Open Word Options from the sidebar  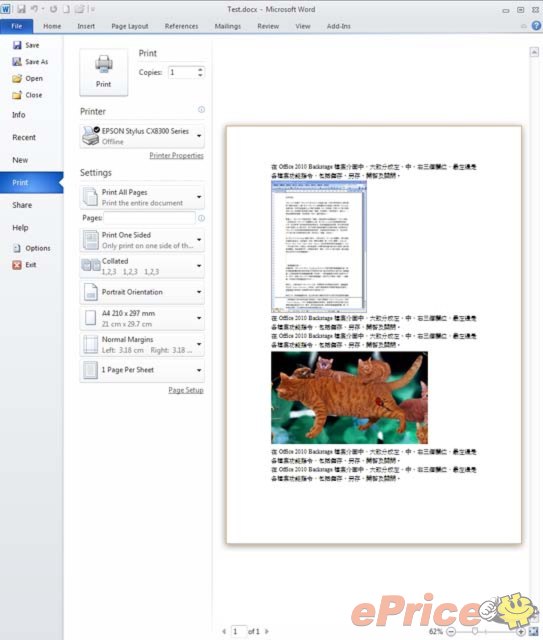32,248
